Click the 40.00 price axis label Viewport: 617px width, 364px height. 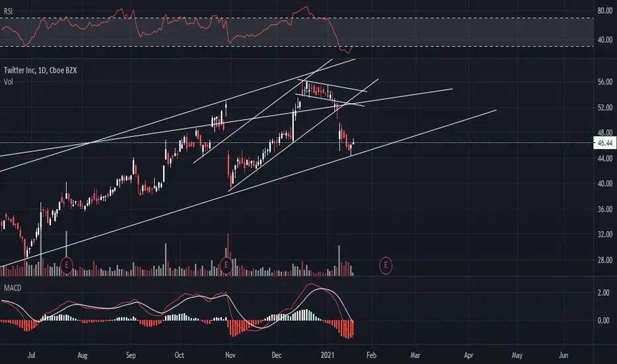coord(605,184)
